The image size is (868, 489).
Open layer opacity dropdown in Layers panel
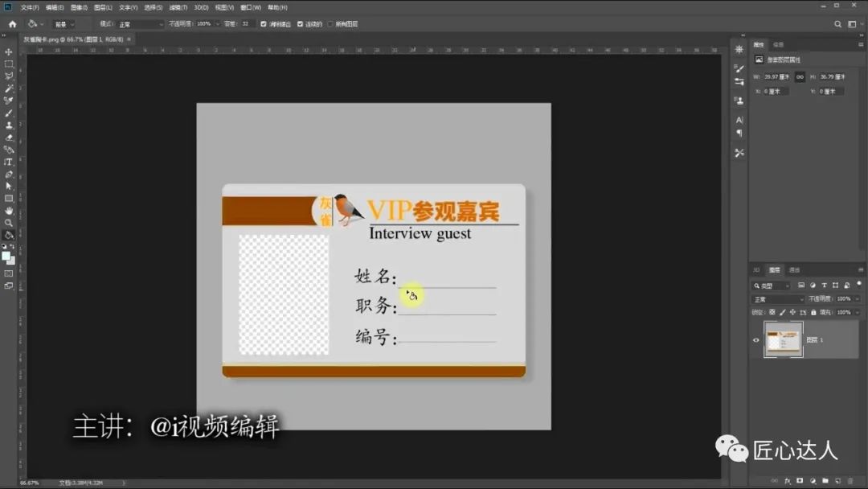point(857,299)
